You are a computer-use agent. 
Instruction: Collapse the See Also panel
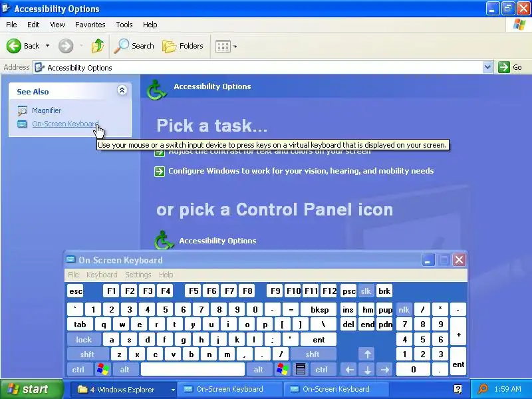point(122,90)
